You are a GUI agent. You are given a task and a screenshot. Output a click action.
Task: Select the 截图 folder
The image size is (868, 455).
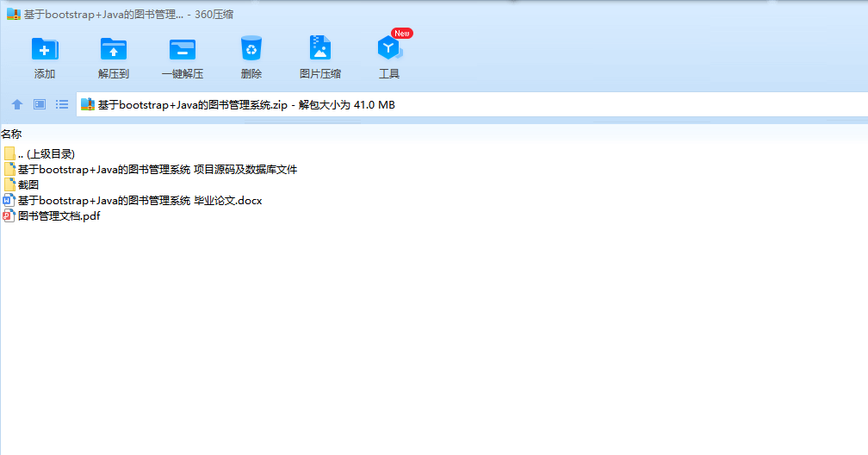tap(21, 185)
